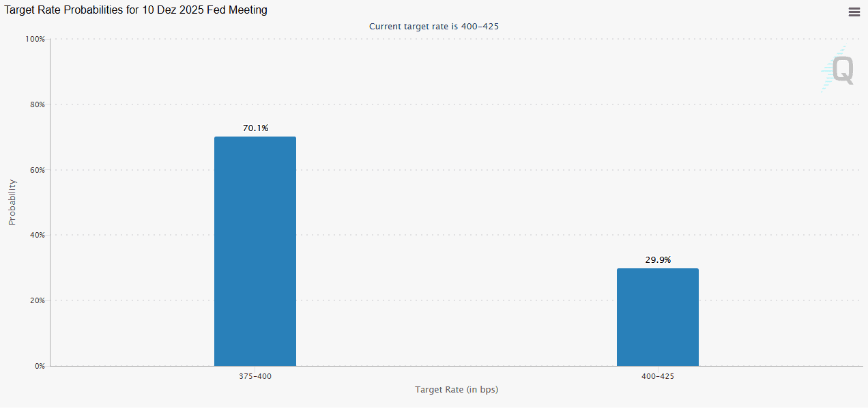868x411 pixels.
Task: Click the 80% y-axis tick label
Action: (x=37, y=104)
